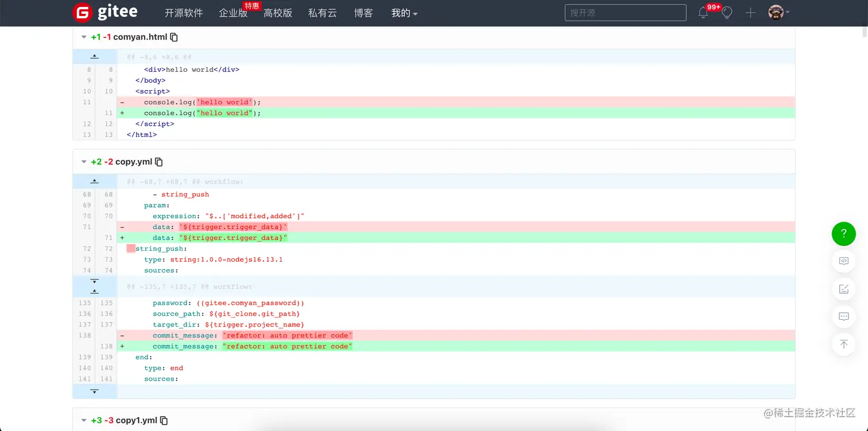The height and width of the screenshot is (431, 868).
Task: Expand lines upward before copy.yml line 135
Action: pos(95,292)
